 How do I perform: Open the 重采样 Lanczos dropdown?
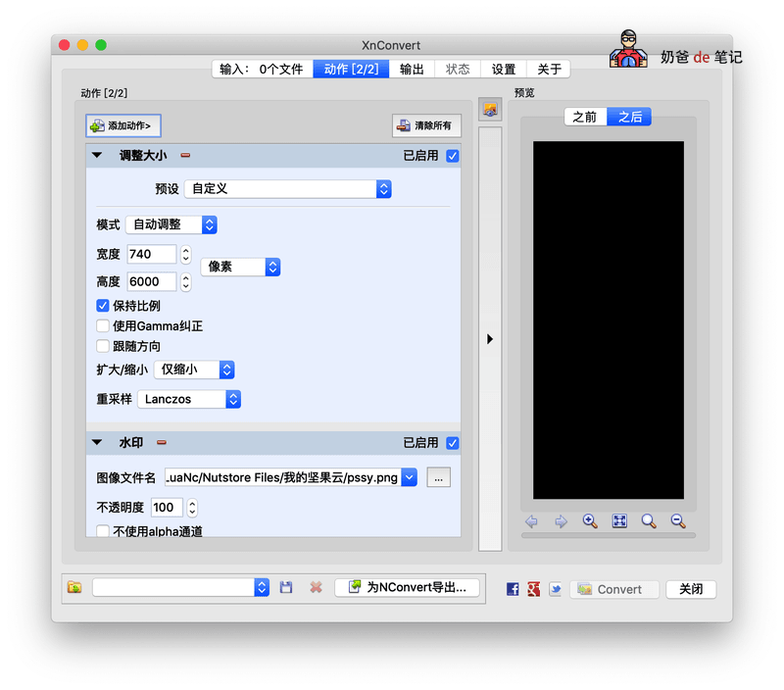189,399
